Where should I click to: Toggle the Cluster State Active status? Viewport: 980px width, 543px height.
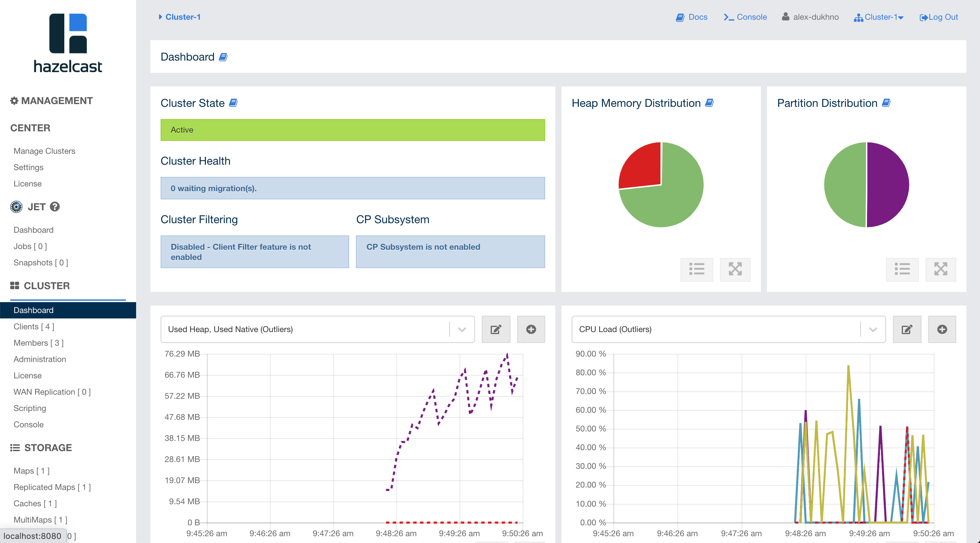pos(354,130)
